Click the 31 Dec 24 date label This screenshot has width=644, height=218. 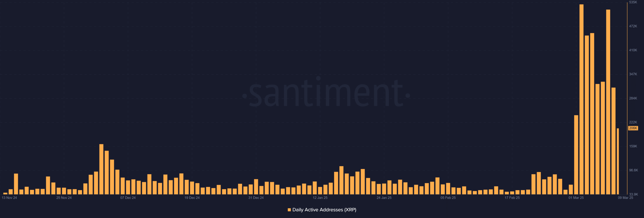[x=256, y=198]
